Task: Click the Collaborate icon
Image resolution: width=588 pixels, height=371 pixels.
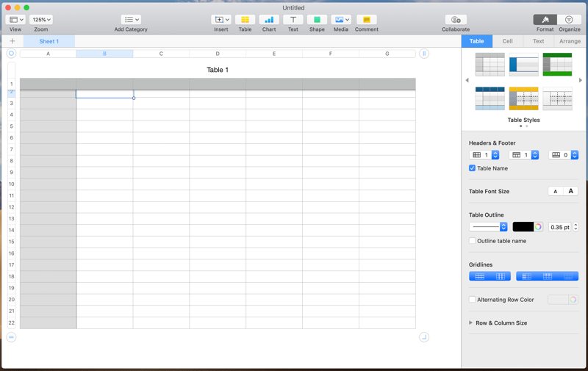Action: (456, 20)
